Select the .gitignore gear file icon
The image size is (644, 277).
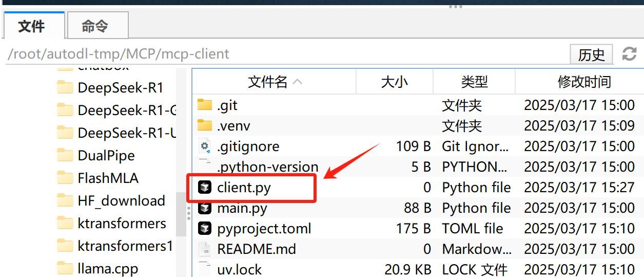pyautogui.click(x=205, y=146)
